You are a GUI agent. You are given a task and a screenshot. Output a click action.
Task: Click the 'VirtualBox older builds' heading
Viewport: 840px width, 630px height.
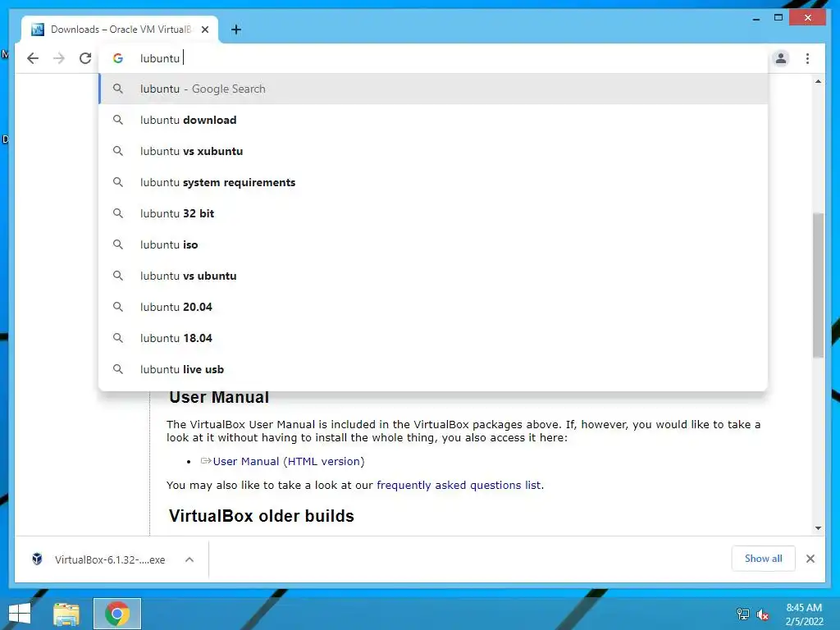pos(262,516)
